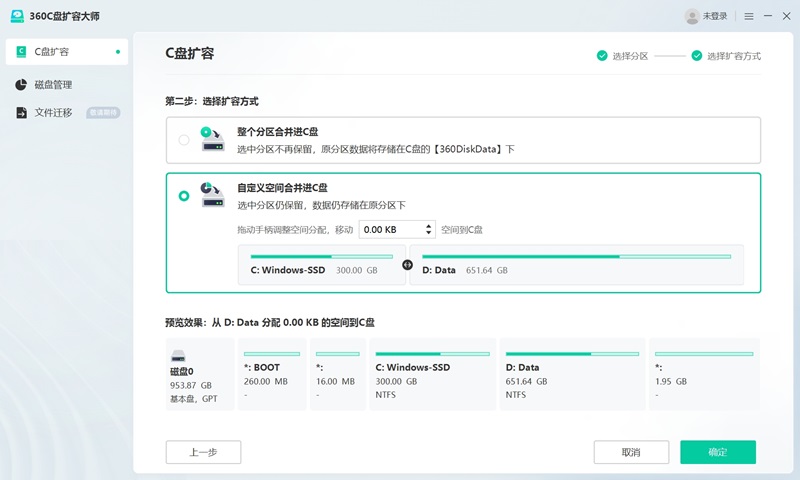Select the 自定义空间合并进C盘 radio option
The image size is (800, 480).
(184, 196)
